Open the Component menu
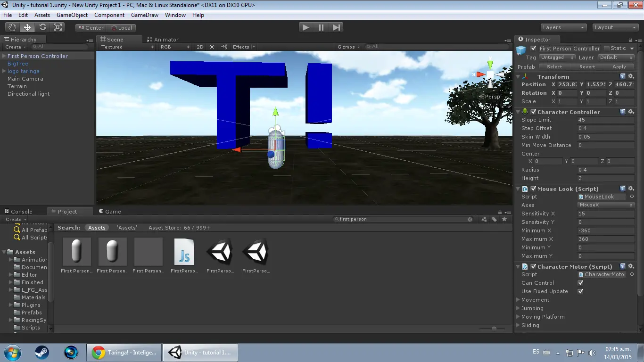Image resolution: width=644 pixels, height=362 pixels. 109,15
